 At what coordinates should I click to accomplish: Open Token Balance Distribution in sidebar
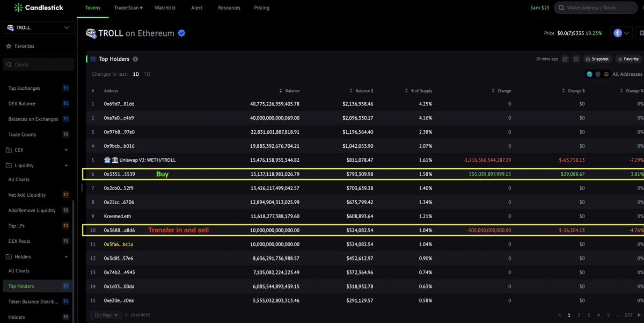coord(33,302)
